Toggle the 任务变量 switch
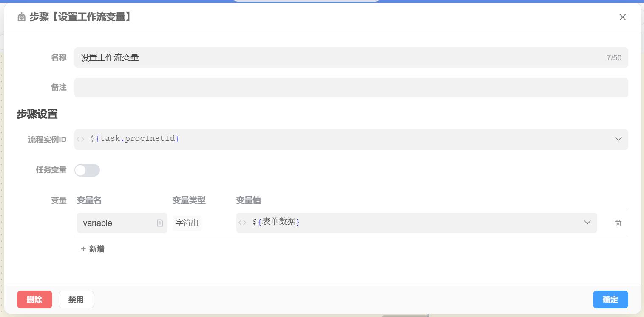 coord(87,170)
